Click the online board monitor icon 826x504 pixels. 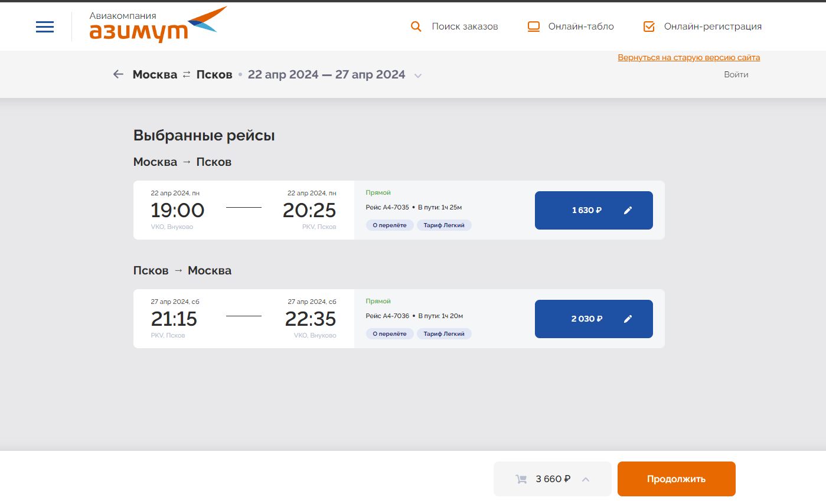pyautogui.click(x=534, y=27)
